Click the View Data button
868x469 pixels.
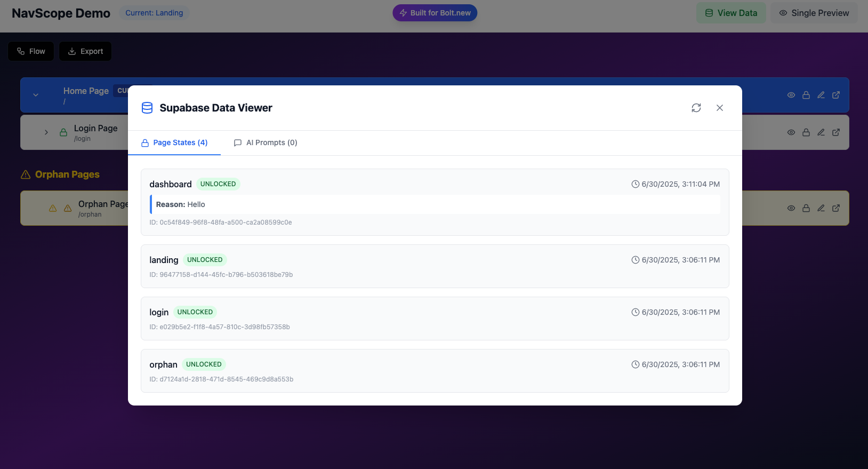(731, 13)
